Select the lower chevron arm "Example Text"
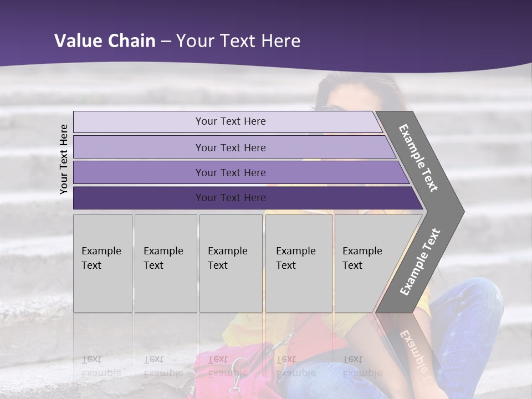Screen dimensions: 532x399 [421, 262]
